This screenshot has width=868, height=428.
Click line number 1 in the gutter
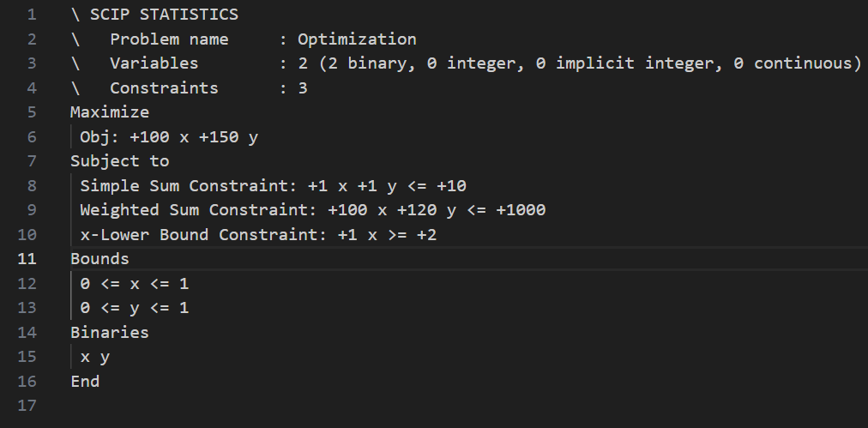(31, 15)
